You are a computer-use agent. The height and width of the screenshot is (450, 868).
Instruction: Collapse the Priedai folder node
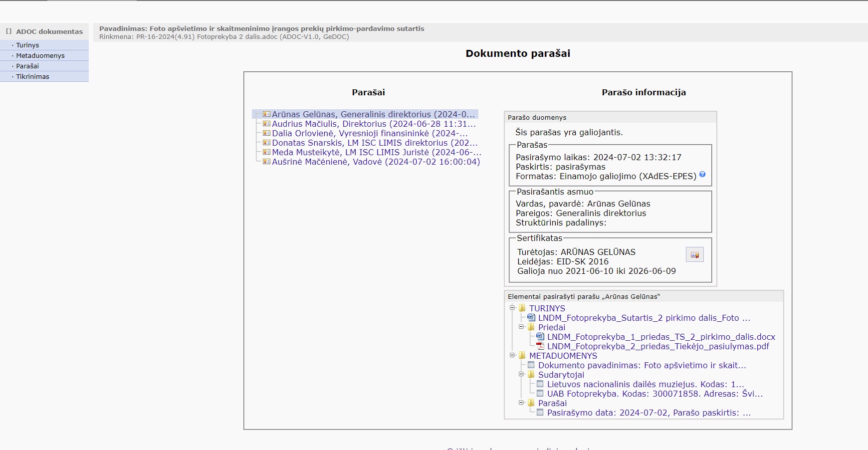point(521,327)
